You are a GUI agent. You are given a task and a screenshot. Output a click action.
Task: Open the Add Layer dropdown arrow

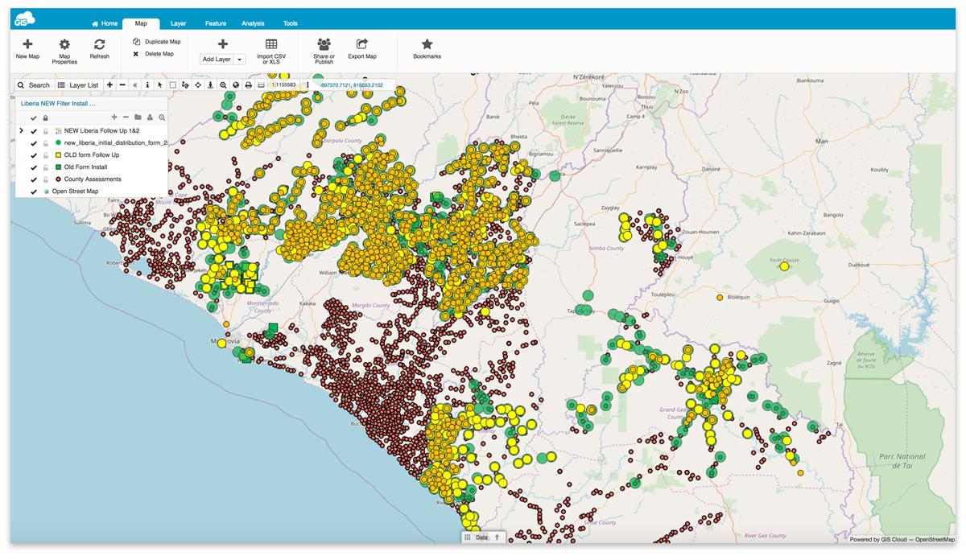pyautogui.click(x=240, y=60)
